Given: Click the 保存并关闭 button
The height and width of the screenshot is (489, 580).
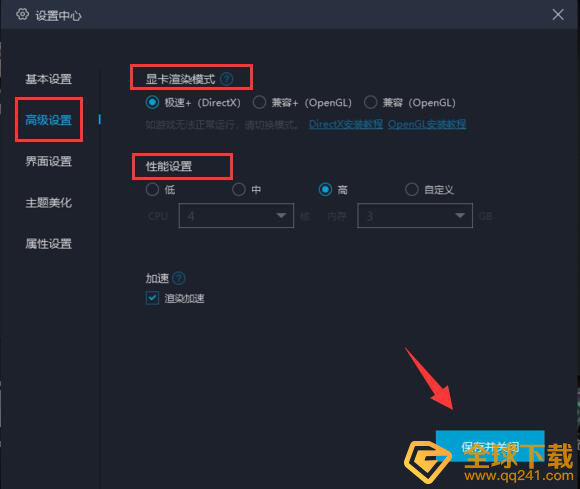Looking at the screenshot, I should coord(490,446).
